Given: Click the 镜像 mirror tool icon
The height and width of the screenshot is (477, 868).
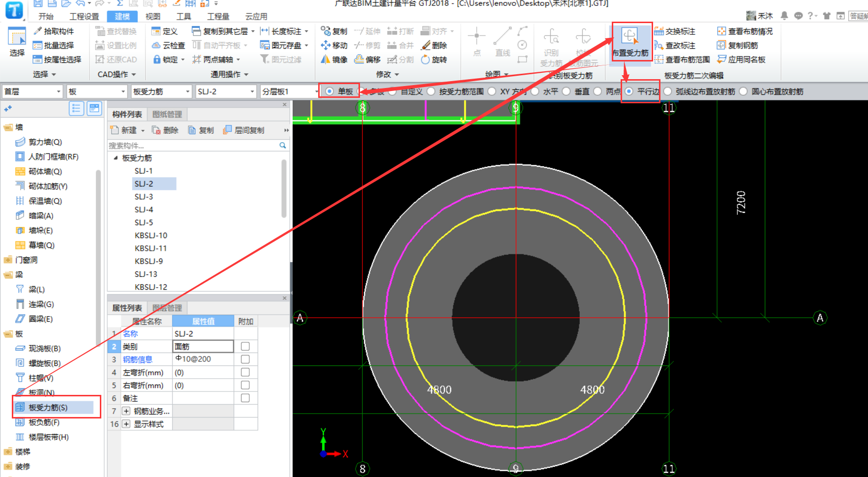Looking at the screenshot, I should tap(326, 60).
